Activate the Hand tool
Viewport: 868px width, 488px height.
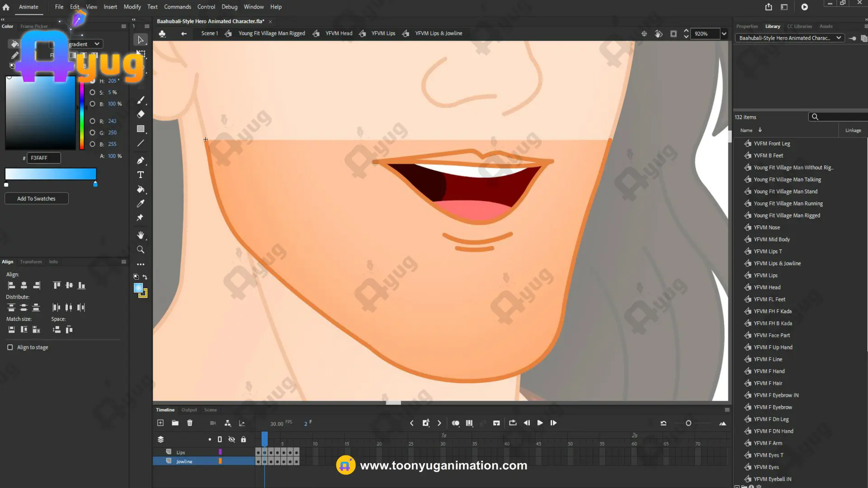click(x=141, y=235)
